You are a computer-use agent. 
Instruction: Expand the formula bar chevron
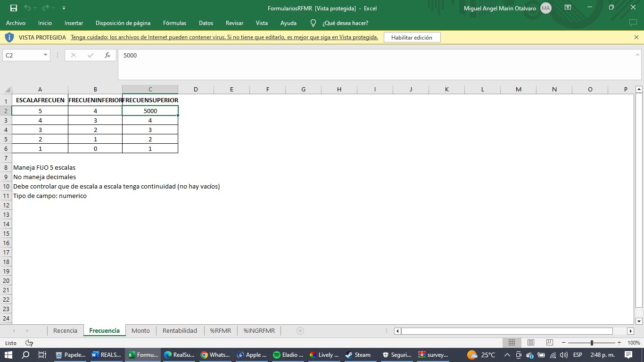click(x=637, y=55)
